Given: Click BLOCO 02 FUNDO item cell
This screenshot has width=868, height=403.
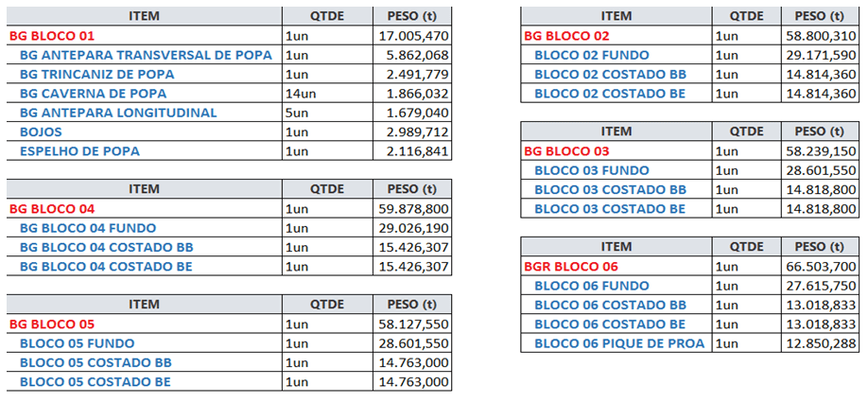Looking at the screenshot, I should pyautogui.click(x=616, y=56).
